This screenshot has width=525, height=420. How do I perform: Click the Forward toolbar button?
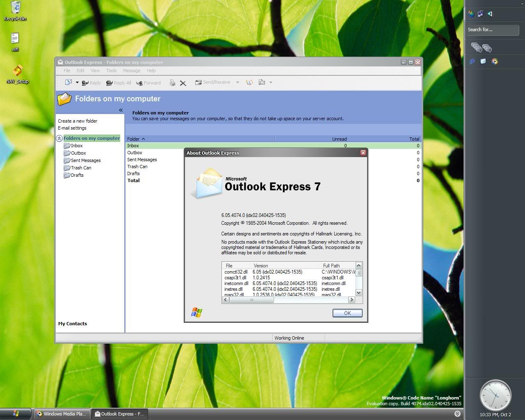coord(148,83)
